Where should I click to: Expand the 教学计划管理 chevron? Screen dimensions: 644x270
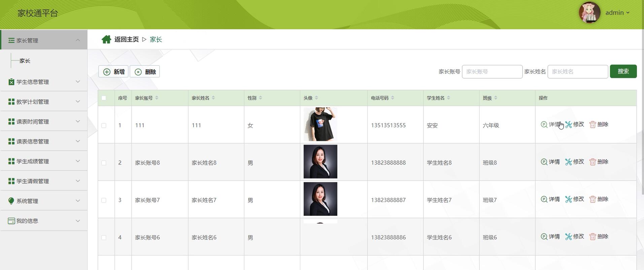coord(78,101)
